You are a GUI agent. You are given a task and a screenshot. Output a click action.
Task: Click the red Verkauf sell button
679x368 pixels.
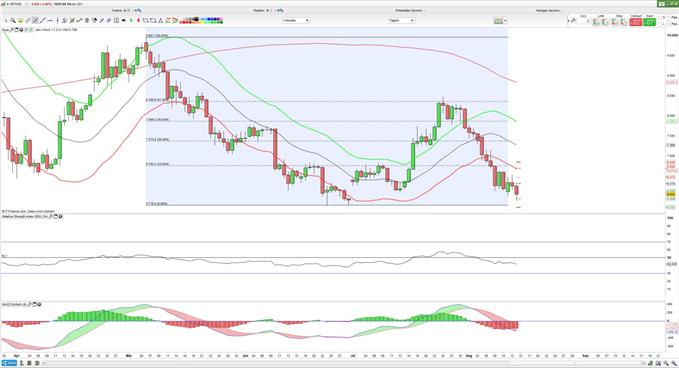tap(636, 22)
